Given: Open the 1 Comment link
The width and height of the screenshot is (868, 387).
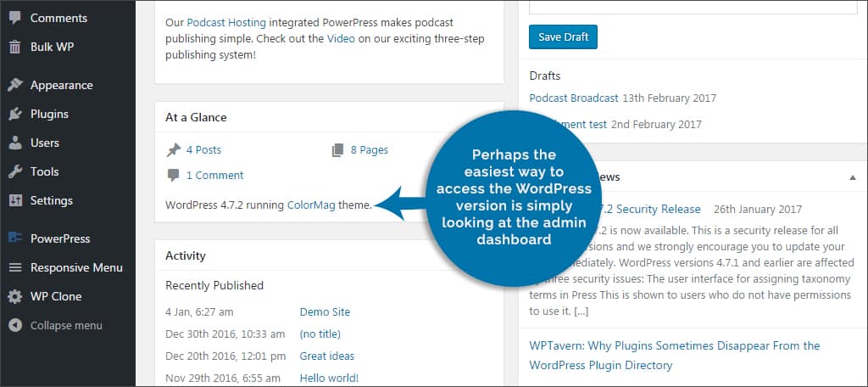Looking at the screenshot, I should click(214, 176).
